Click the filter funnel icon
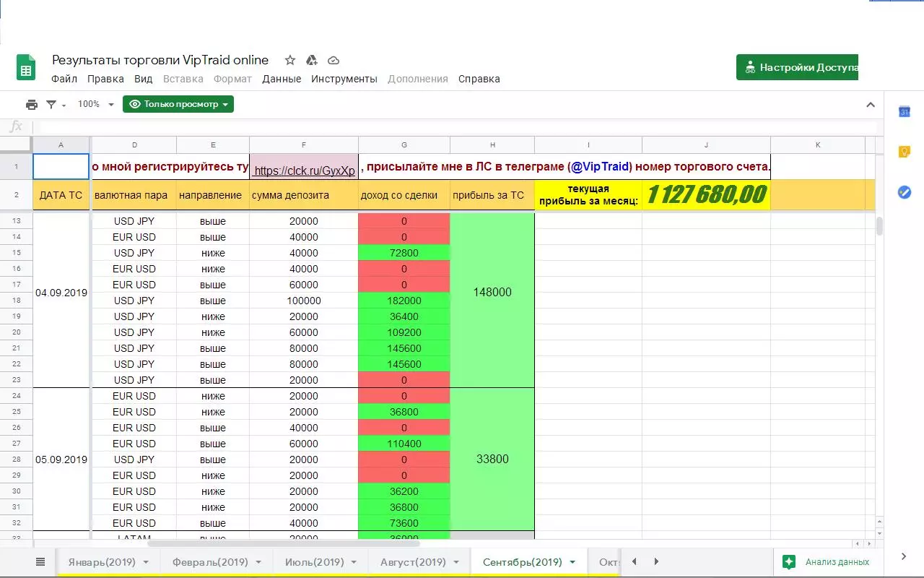Screen dimensions: 924x578 pos(51,104)
